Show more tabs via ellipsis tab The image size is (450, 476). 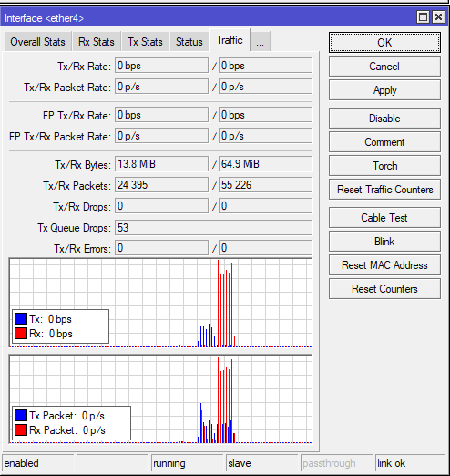(x=260, y=42)
